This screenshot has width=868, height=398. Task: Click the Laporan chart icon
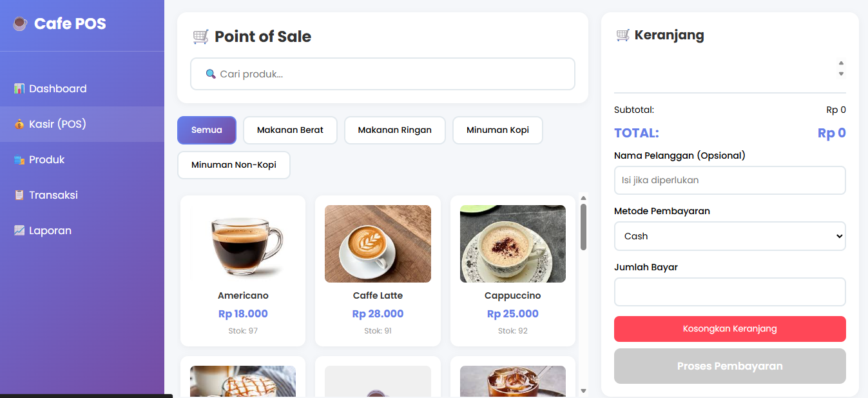pyautogui.click(x=19, y=230)
